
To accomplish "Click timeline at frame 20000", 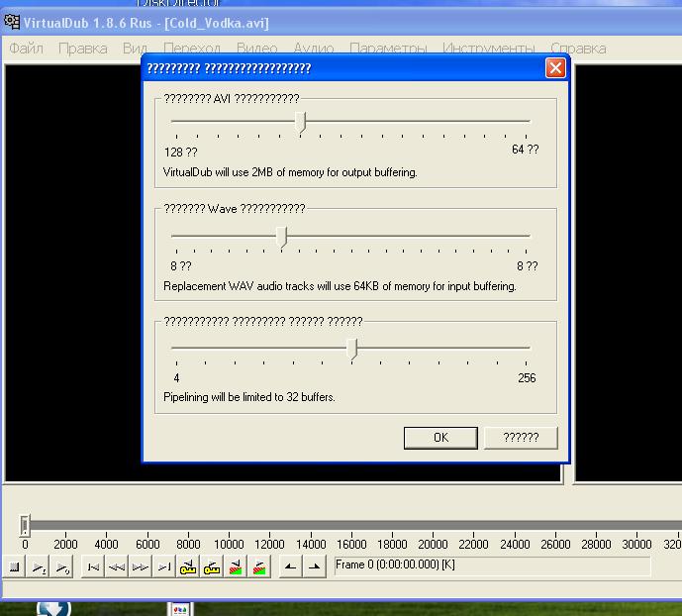I will pos(433,544).
